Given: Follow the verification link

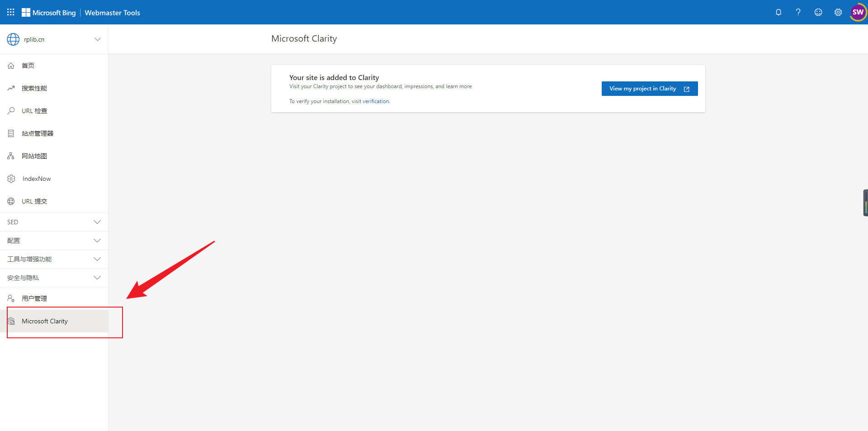Looking at the screenshot, I should (x=375, y=101).
